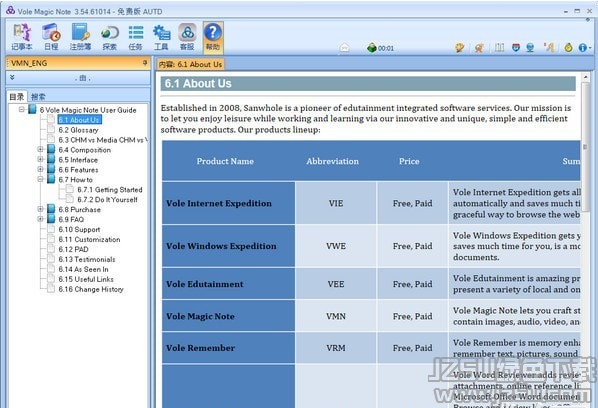Viewport: 598px width, 408px height.
Task: Click the home icon near timer
Action: click(x=344, y=48)
